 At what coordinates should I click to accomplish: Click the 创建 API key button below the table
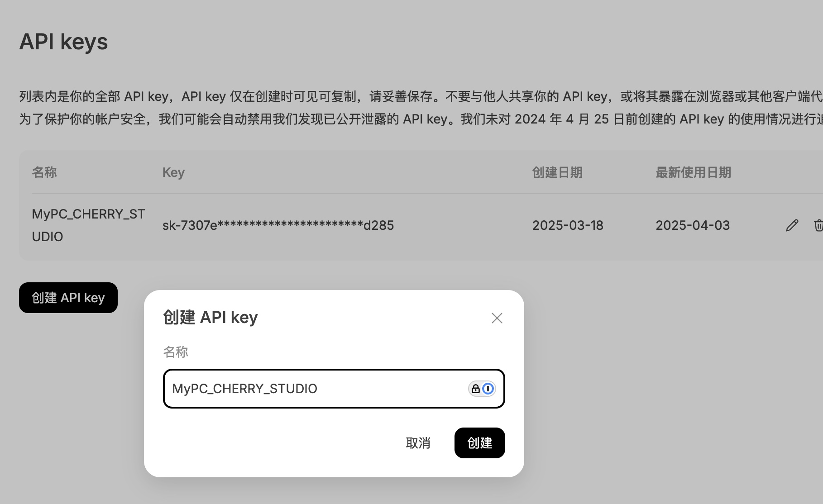pyautogui.click(x=68, y=298)
